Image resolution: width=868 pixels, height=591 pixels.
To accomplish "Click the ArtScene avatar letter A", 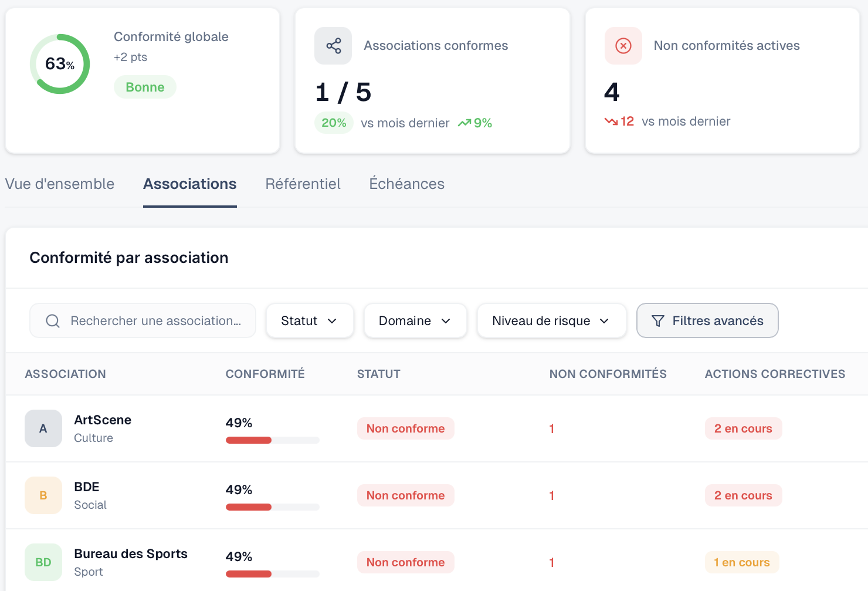I will click(43, 428).
